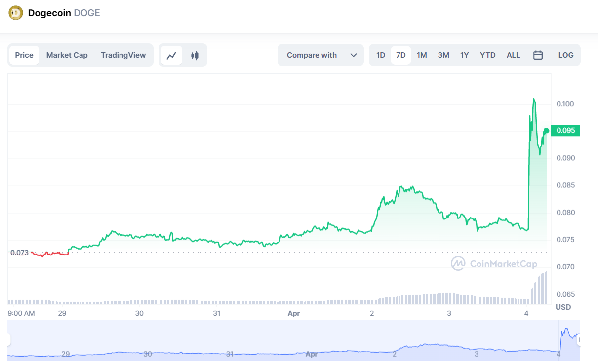Screen dimensions: 598x364
Task: Click the green endpoint dot on chart
Action: click(x=546, y=131)
